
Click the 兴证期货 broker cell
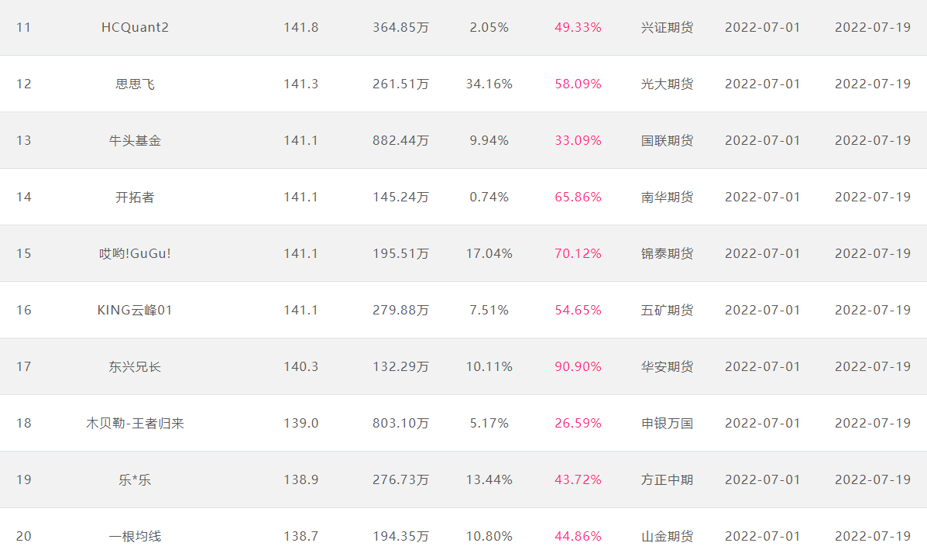coord(667,27)
